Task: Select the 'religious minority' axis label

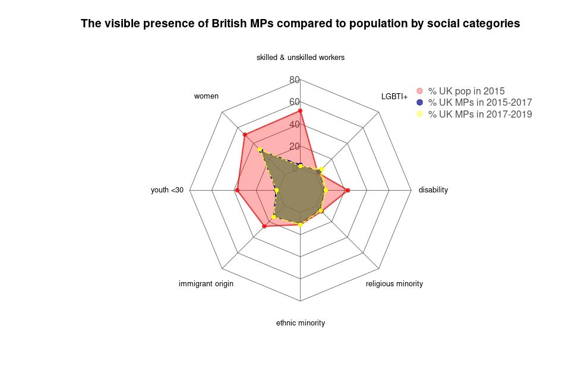Action: (394, 284)
